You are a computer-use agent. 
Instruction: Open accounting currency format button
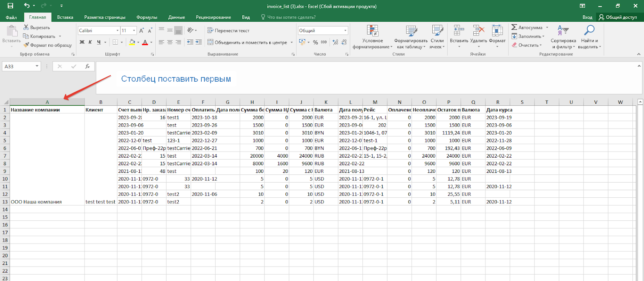(x=302, y=42)
